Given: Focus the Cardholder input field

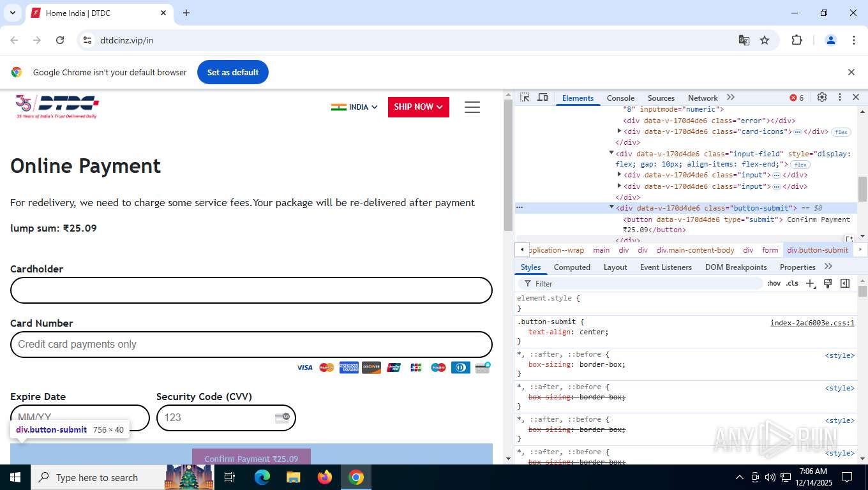Looking at the screenshot, I should (251, 290).
